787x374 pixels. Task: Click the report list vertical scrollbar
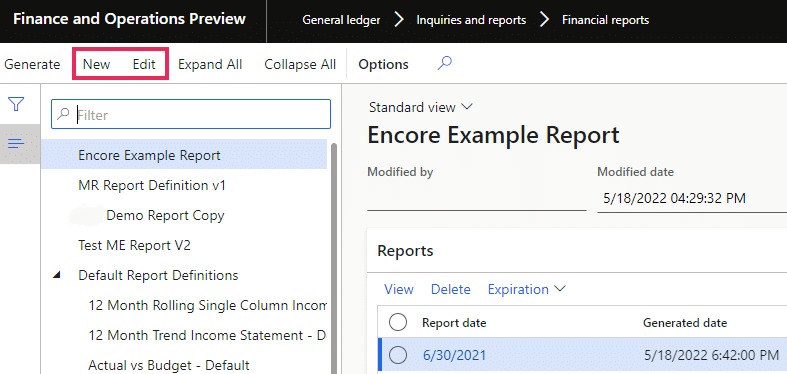(x=334, y=259)
